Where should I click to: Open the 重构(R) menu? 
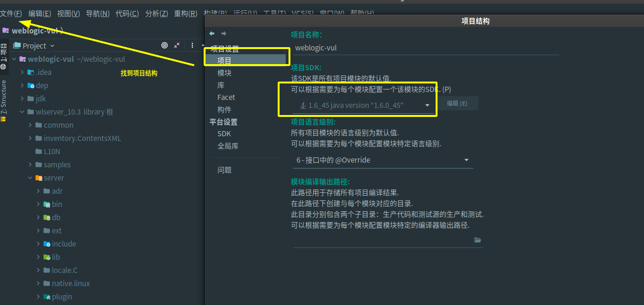tap(185, 14)
